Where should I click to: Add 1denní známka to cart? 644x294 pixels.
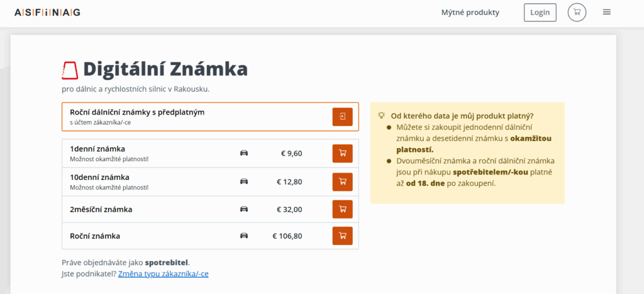[x=342, y=154]
